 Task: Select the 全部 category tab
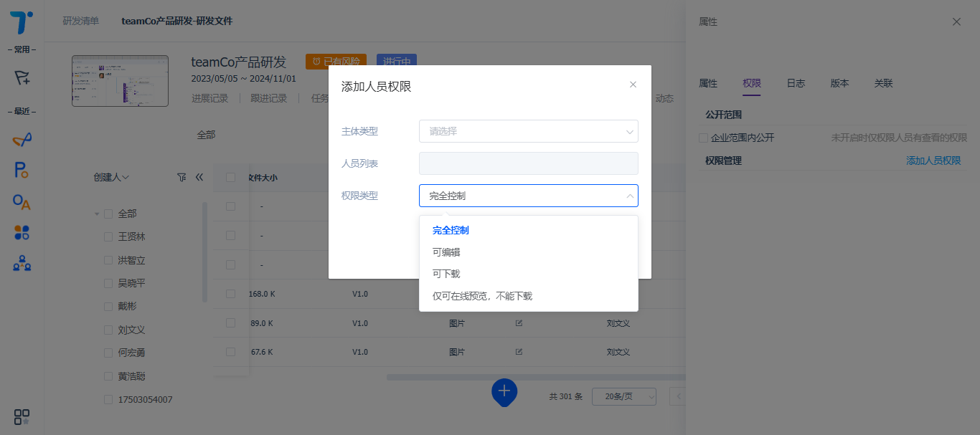tap(206, 135)
